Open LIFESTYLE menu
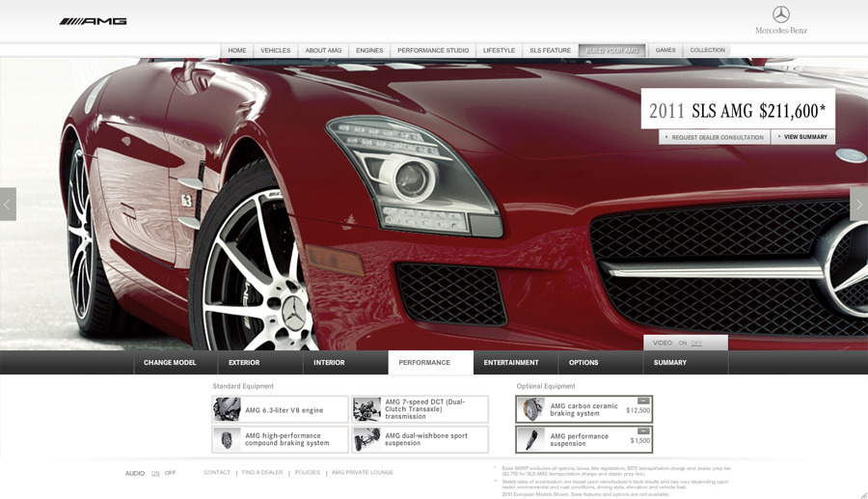 pyautogui.click(x=499, y=50)
